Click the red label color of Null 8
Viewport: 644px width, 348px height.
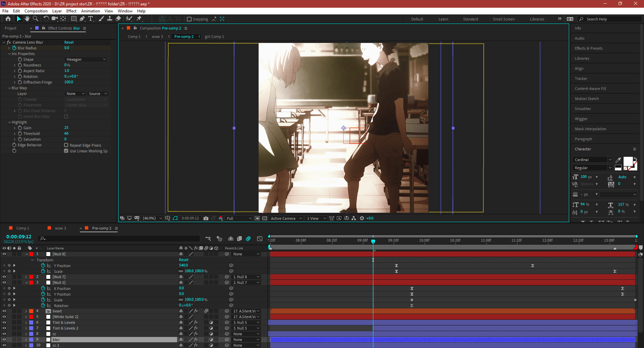pos(31,254)
